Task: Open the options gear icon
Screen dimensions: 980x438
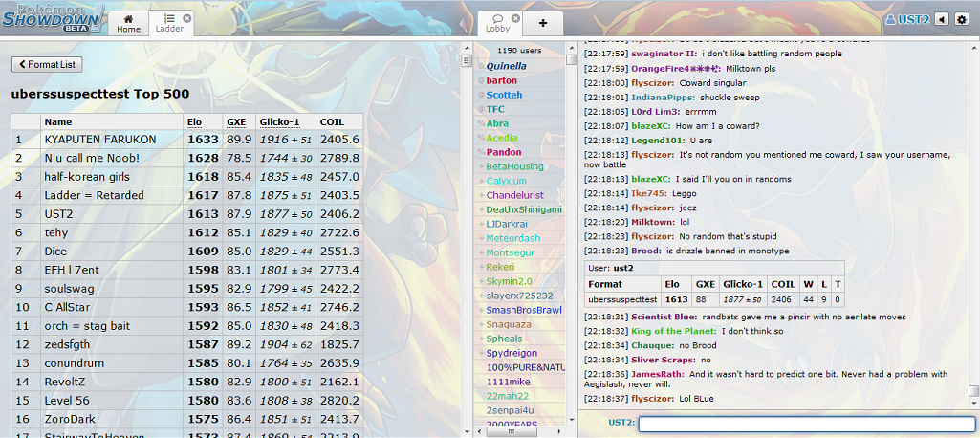Action: [x=962, y=19]
